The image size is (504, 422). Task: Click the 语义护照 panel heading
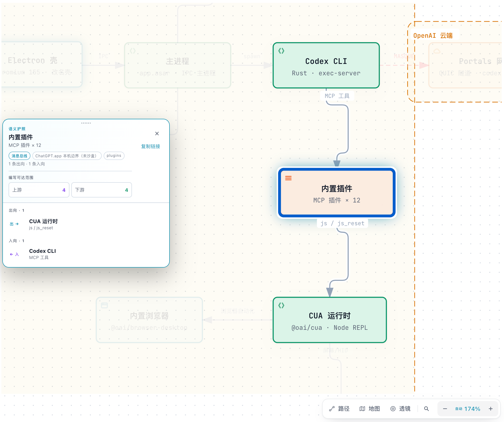point(17,129)
